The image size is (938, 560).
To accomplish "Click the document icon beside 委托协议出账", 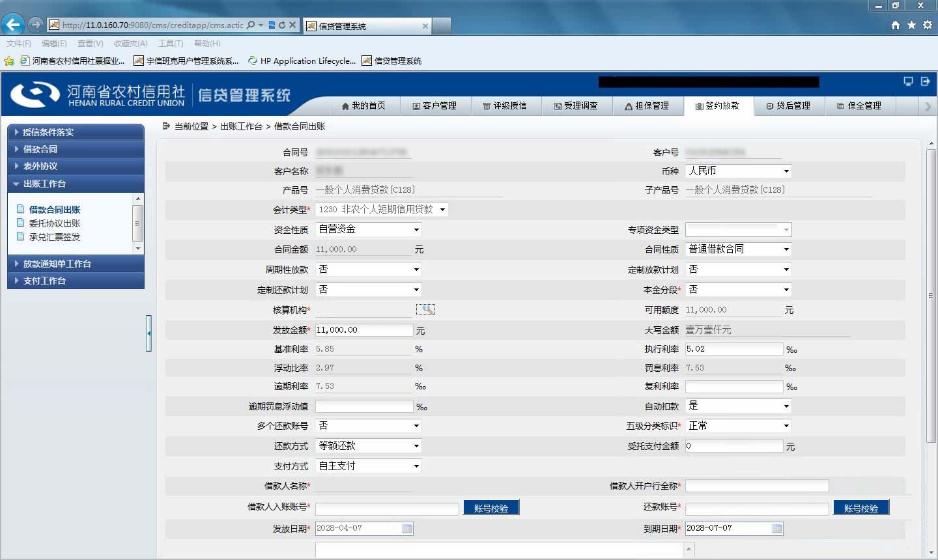I will [x=20, y=223].
